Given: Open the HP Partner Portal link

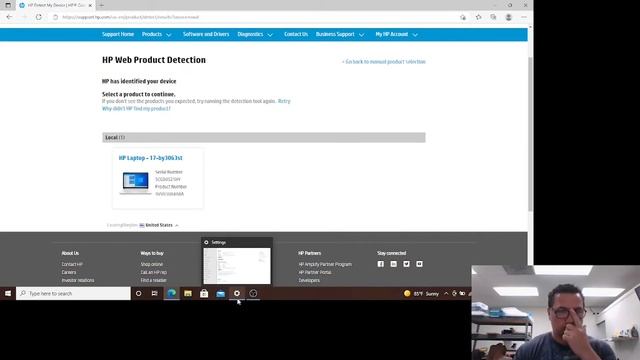Looking at the screenshot, I should pos(315,272).
